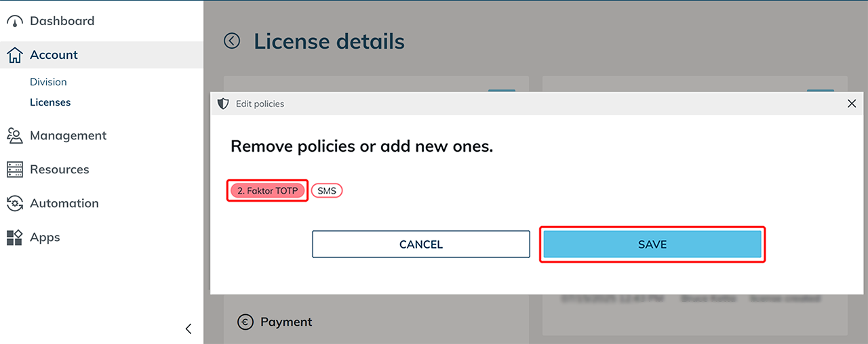
Task: Close the Edit policies dialog
Action: pyautogui.click(x=852, y=104)
